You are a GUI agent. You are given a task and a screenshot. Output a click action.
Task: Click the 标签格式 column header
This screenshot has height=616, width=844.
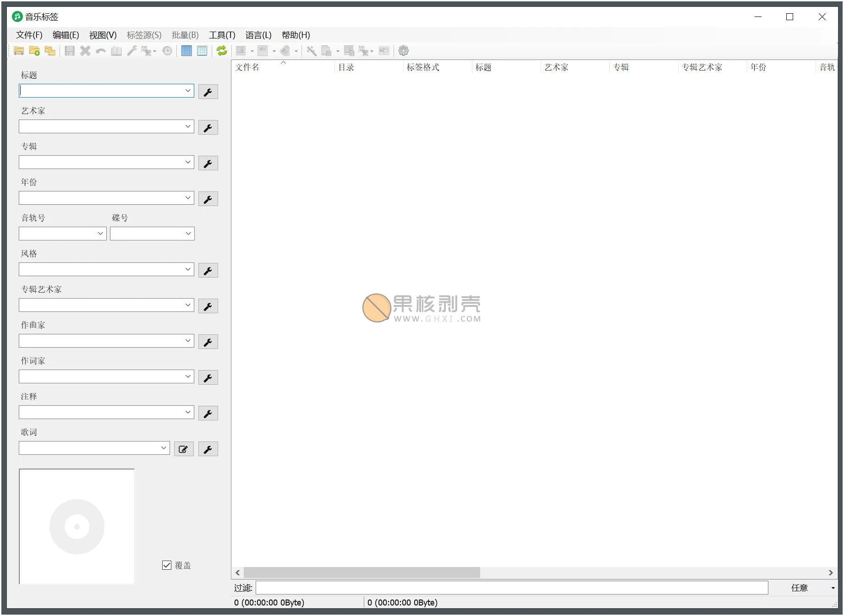tap(422, 67)
